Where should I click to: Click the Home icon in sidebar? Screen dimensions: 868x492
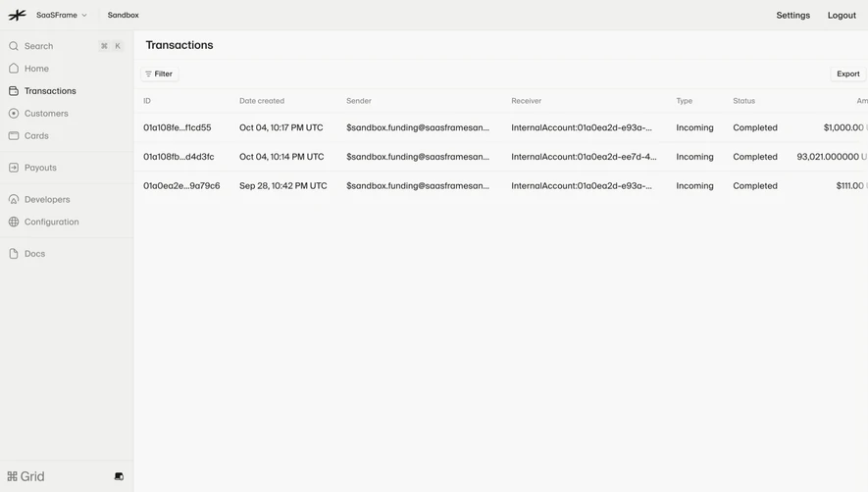[14, 68]
